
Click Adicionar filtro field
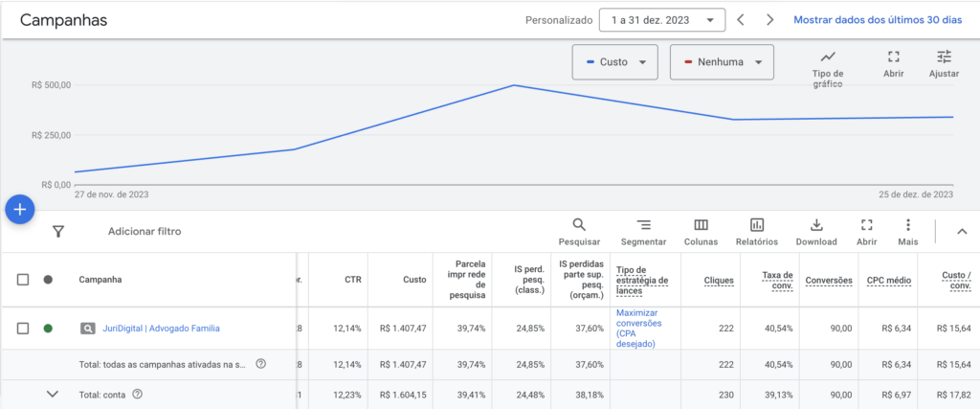tap(145, 231)
